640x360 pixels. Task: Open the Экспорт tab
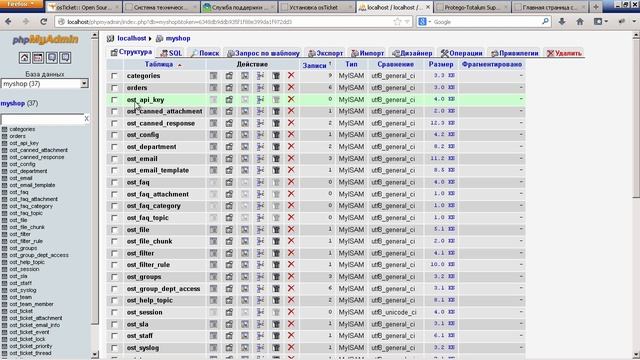point(326,53)
